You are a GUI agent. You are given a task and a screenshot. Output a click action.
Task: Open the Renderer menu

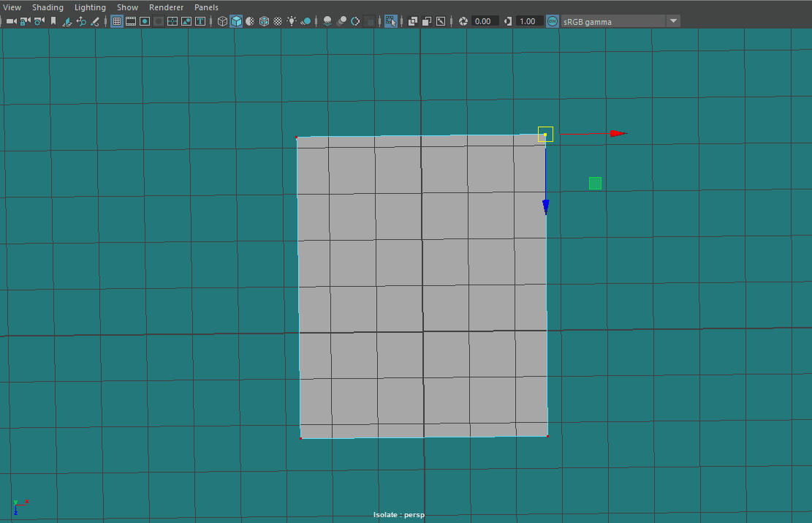pos(166,7)
